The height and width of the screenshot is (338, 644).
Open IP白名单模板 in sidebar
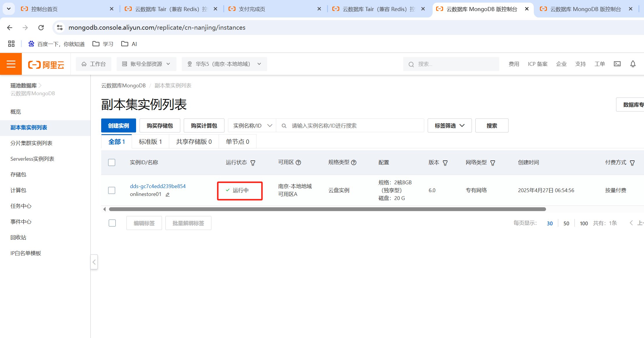[x=26, y=253]
